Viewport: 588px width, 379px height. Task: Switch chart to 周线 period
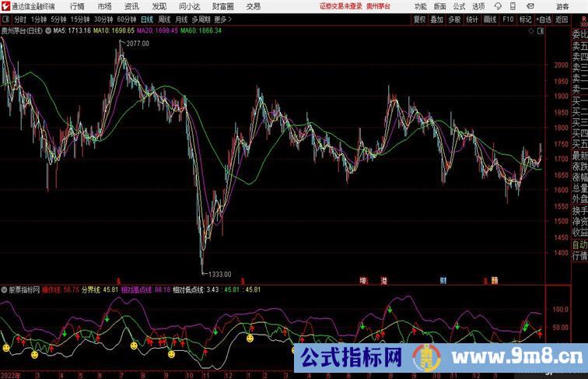[164, 19]
